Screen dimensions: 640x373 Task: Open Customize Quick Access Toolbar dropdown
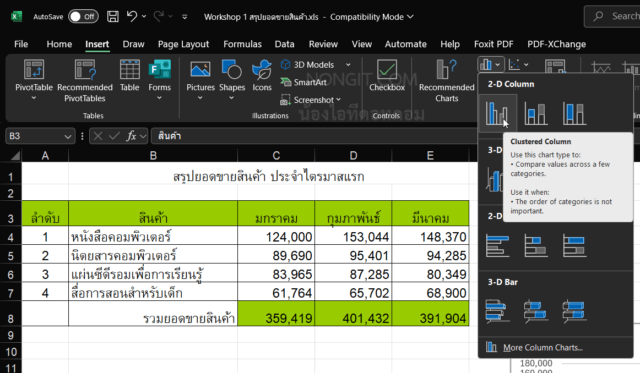(x=184, y=17)
